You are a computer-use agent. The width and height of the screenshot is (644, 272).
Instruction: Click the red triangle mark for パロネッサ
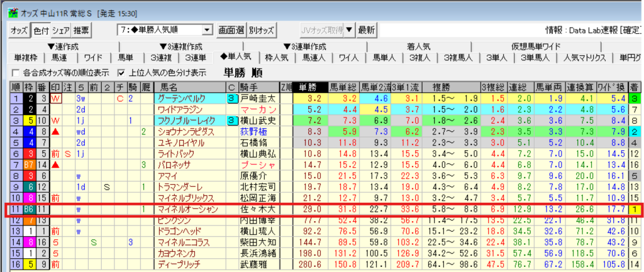click(56, 165)
